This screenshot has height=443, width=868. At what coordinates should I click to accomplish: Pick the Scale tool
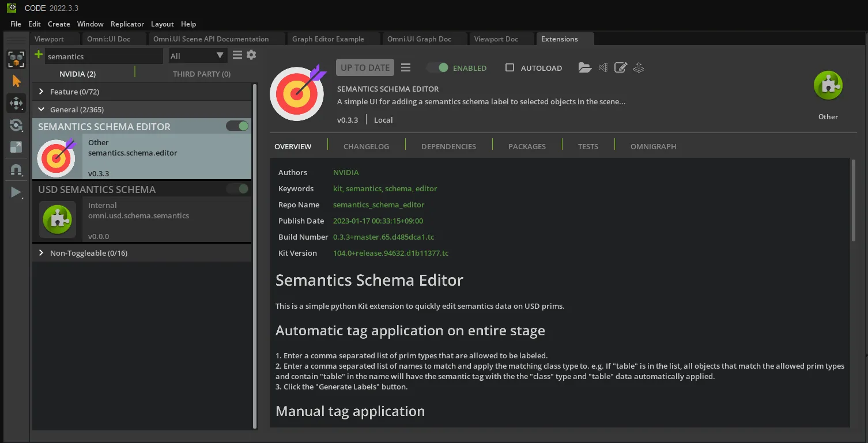pyautogui.click(x=16, y=147)
